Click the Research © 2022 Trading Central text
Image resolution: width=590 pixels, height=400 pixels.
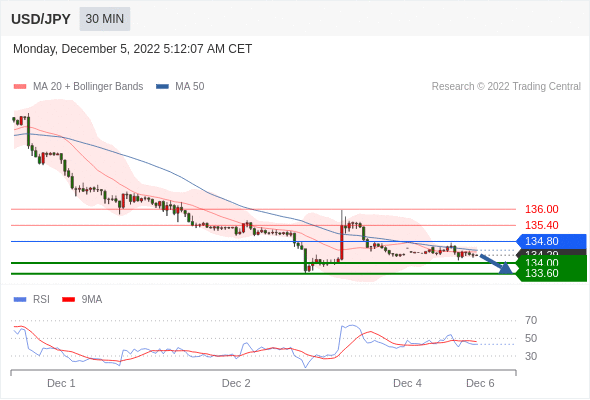pos(506,87)
